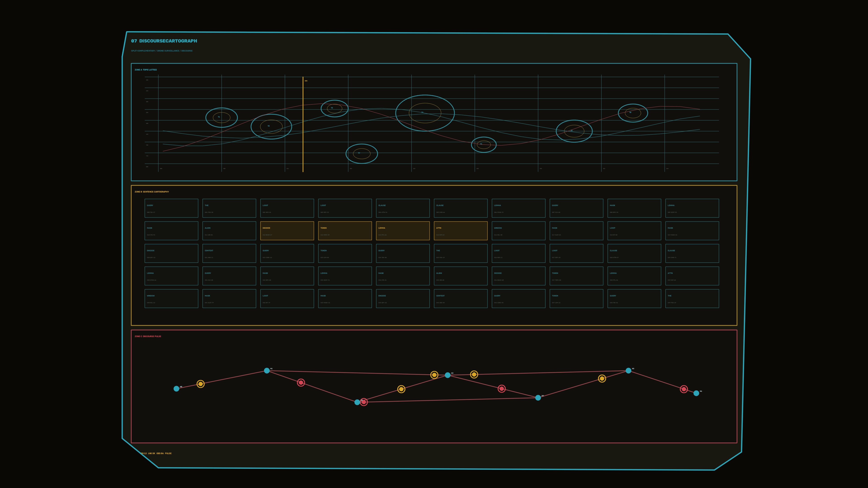Click red ring marker between N1 and N2
Image resolution: width=868 pixels, height=488 pixels.
(x=301, y=382)
